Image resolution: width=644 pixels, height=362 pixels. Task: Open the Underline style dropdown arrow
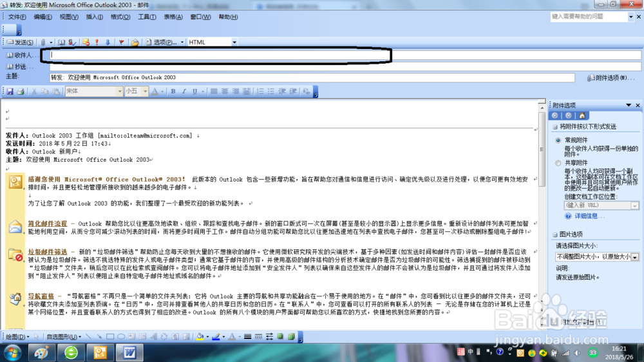[x=202, y=91]
